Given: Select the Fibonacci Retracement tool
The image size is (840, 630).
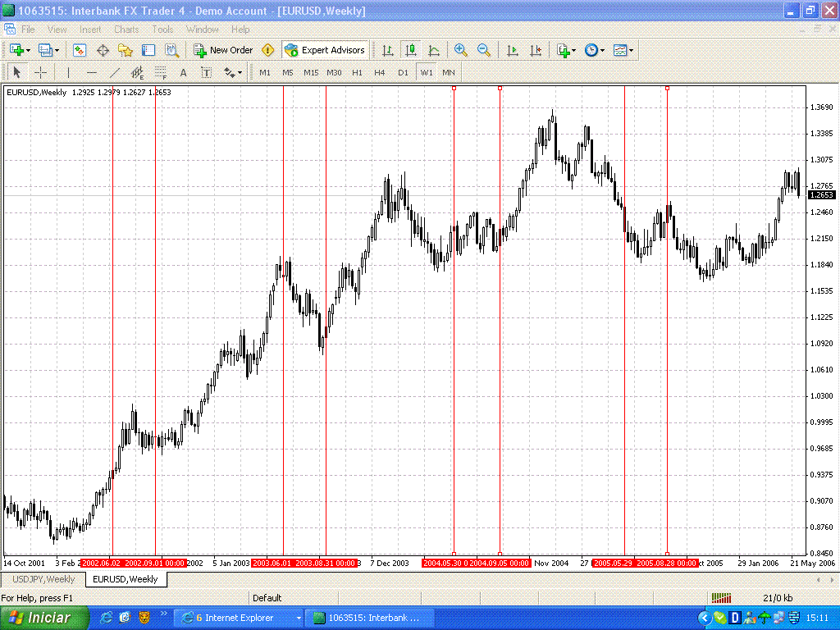Looking at the screenshot, I should (161, 72).
